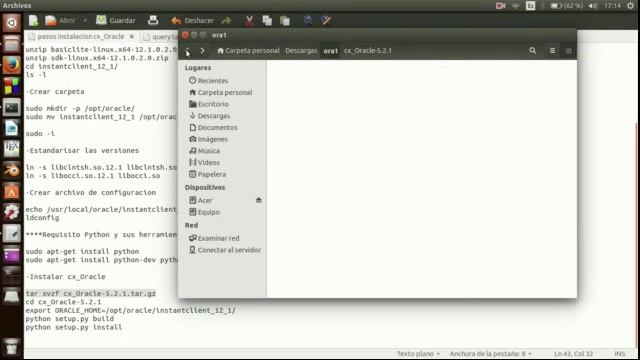Close the 'pasos instalacion cx_Oracle' tab
Image resolution: width=640 pixels, height=360 pixels.
(x=132, y=36)
